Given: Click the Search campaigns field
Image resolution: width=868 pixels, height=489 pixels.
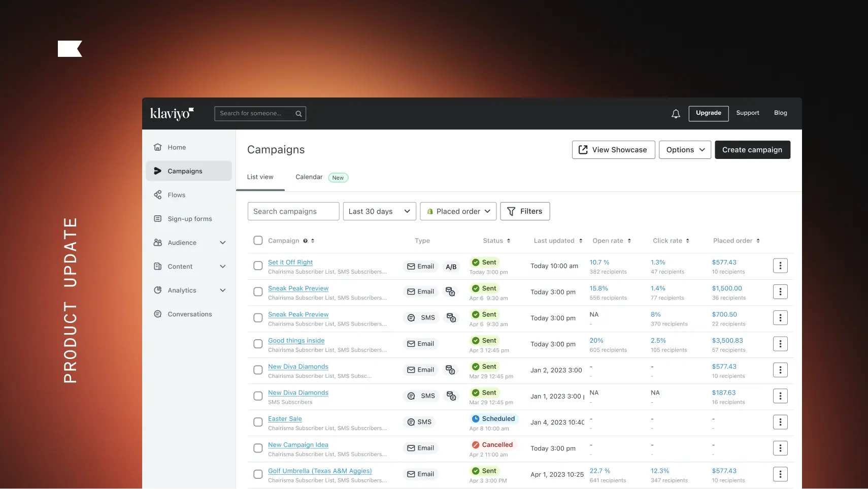Looking at the screenshot, I should [x=293, y=211].
